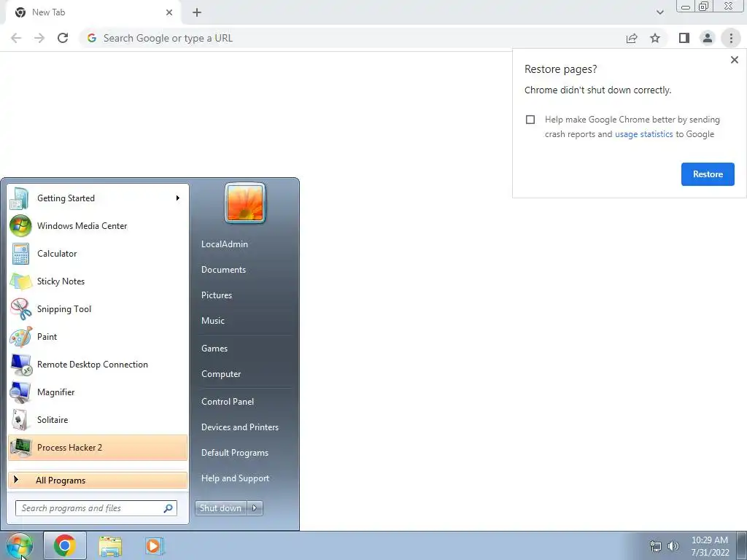Open Computer from the Start menu
The image size is (747, 560).
click(x=221, y=374)
